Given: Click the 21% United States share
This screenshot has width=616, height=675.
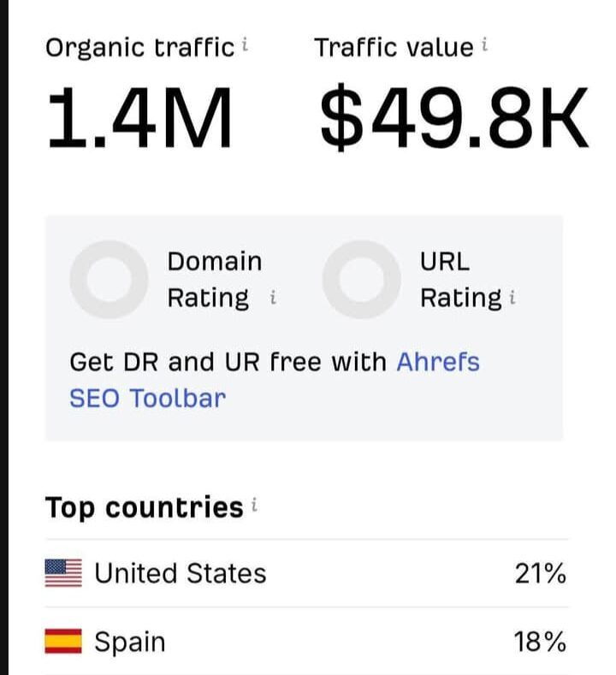Looking at the screenshot, I should [540, 573].
